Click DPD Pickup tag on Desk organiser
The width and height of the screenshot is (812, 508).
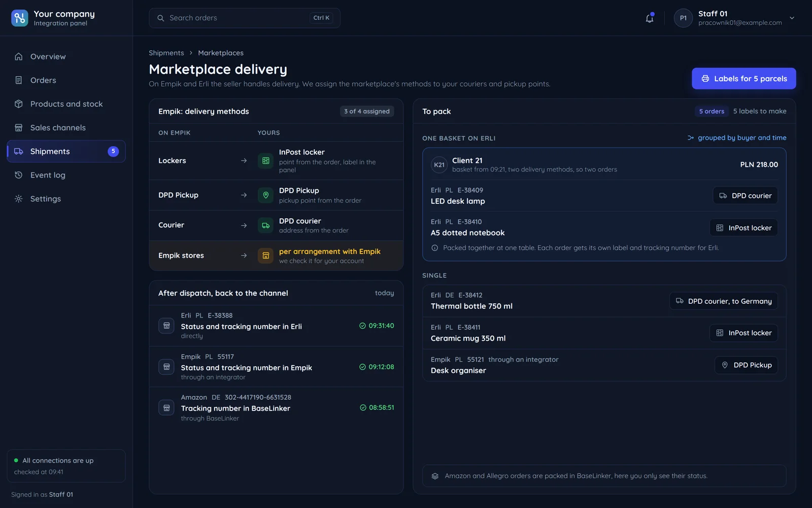(747, 365)
